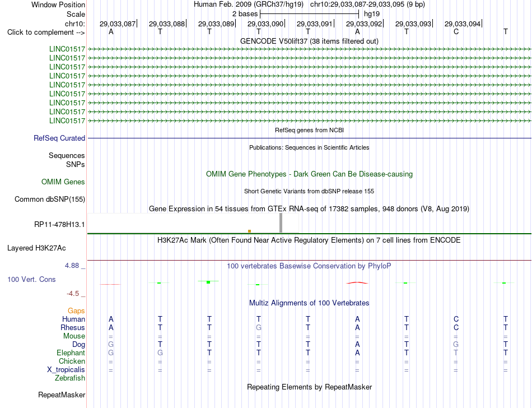Select the Scale track label
Image resolution: width=532 pixels, height=408 pixels.
[76, 14]
